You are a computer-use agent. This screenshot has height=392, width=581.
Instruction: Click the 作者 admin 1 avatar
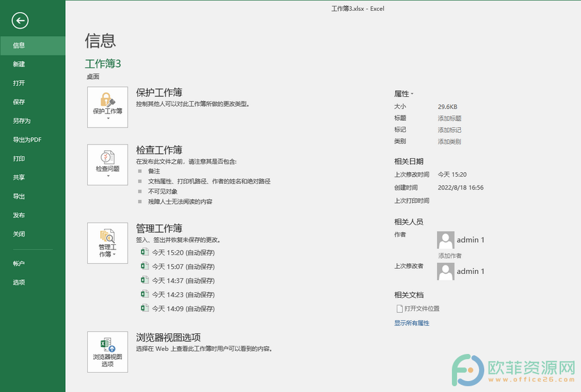[x=445, y=240]
